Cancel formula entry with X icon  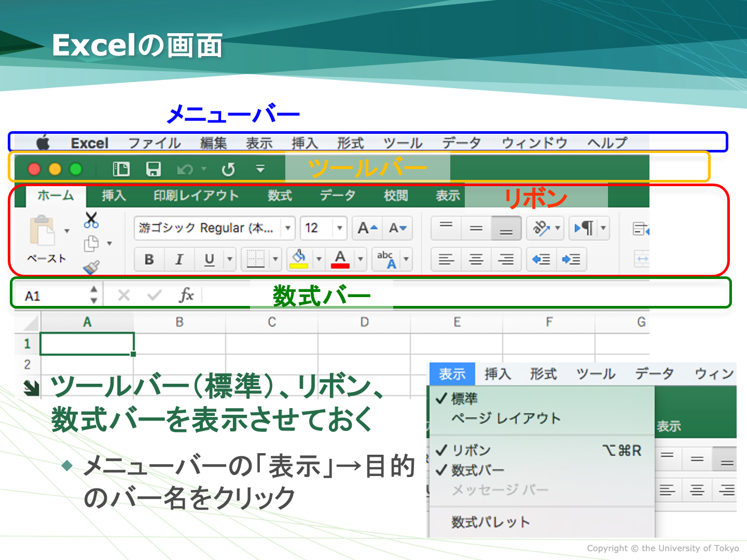(x=124, y=296)
